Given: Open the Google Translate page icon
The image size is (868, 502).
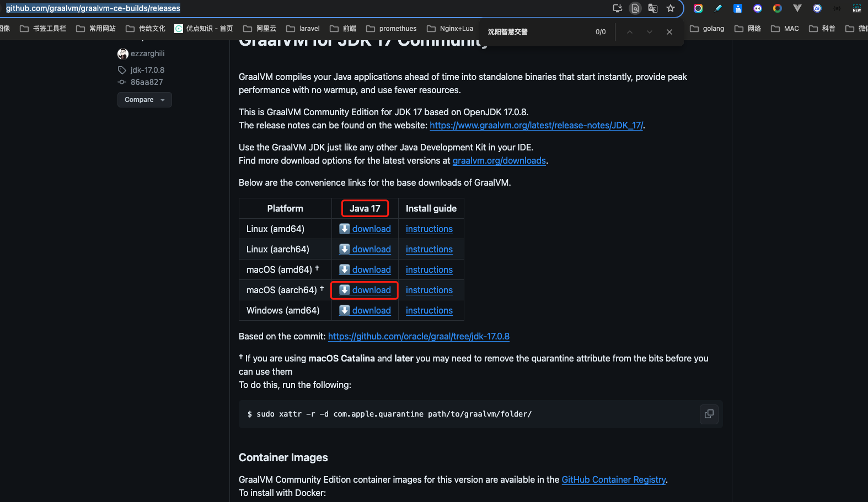Looking at the screenshot, I should (653, 8).
